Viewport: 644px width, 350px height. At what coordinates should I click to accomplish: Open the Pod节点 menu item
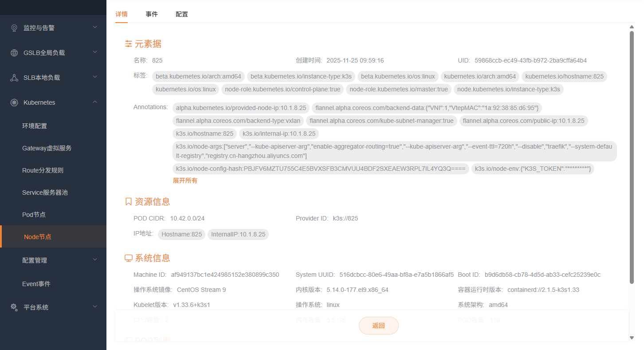point(34,215)
